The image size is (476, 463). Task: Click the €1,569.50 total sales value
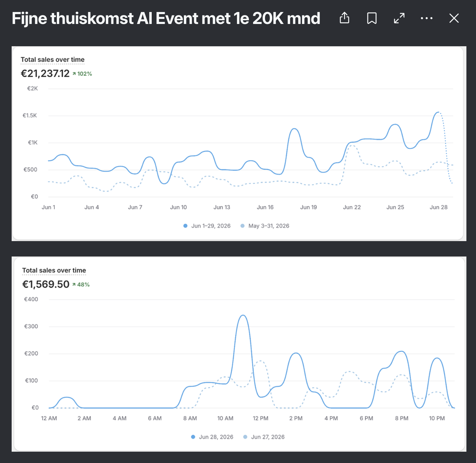click(x=46, y=284)
